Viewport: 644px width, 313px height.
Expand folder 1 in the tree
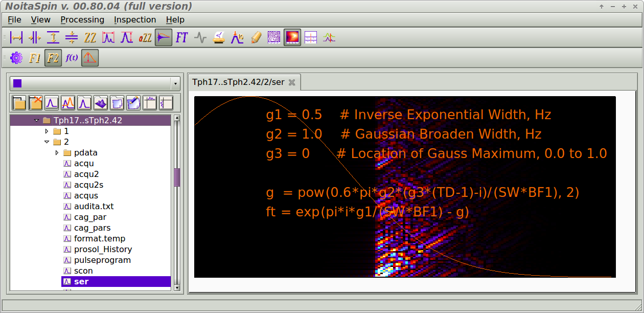click(47, 131)
